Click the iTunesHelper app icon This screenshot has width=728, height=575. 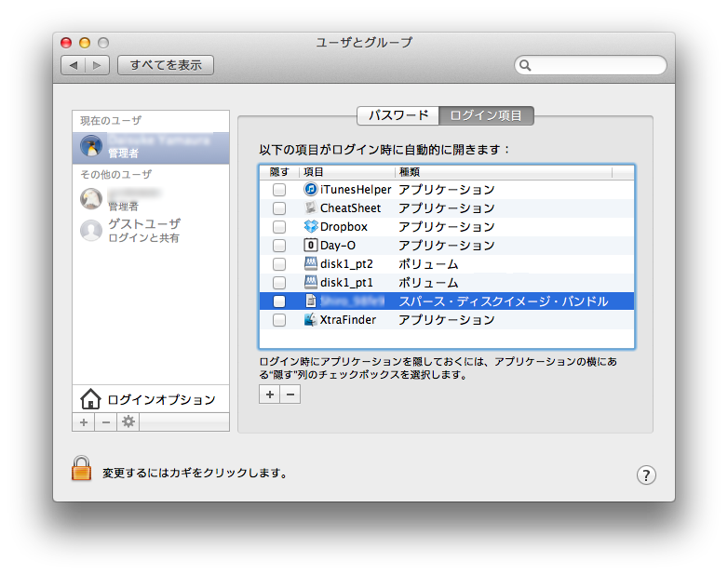pos(311,189)
